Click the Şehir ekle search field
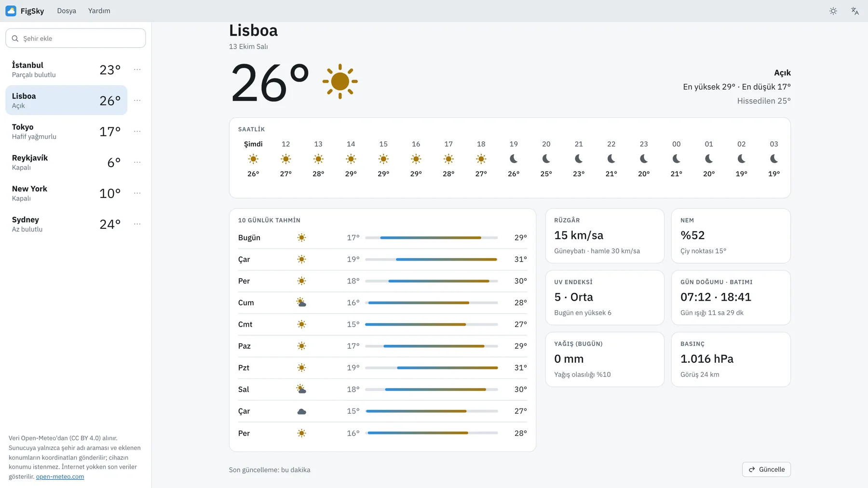The image size is (868, 488). point(76,38)
